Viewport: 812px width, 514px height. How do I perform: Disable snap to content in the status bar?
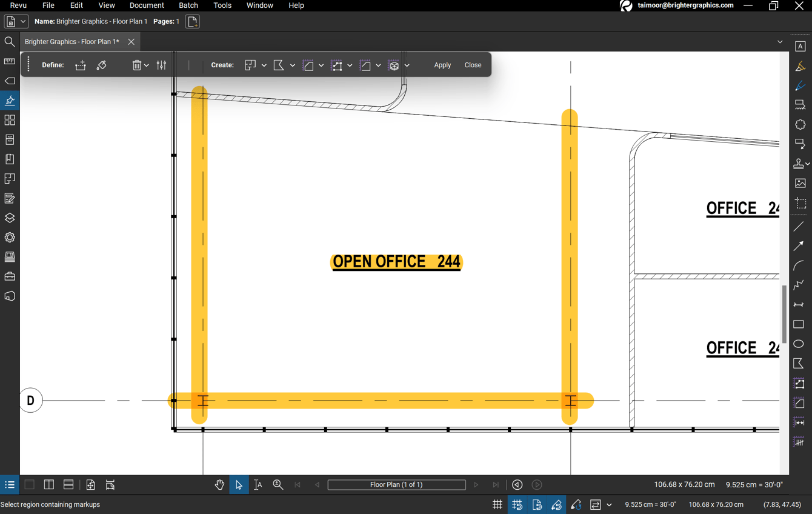[x=537, y=504]
